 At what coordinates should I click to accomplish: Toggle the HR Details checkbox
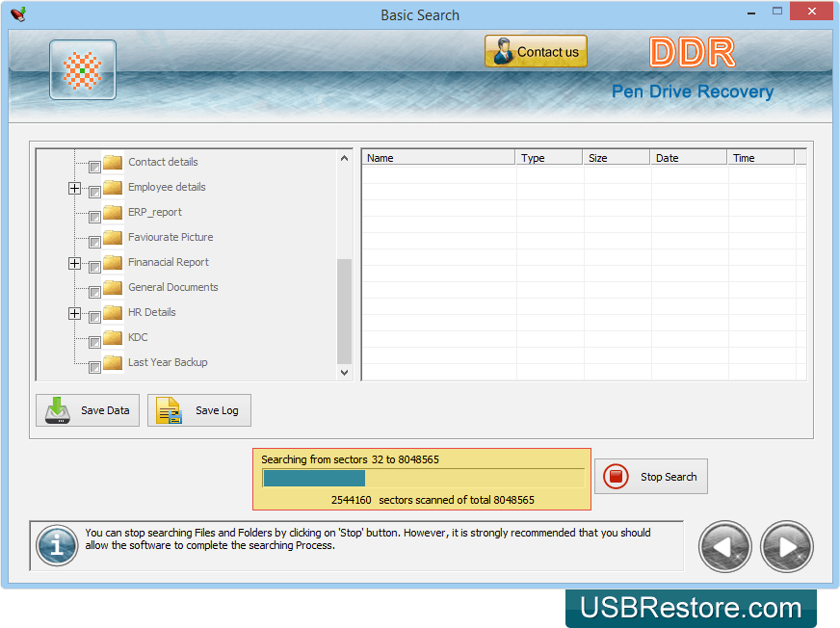click(x=94, y=317)
